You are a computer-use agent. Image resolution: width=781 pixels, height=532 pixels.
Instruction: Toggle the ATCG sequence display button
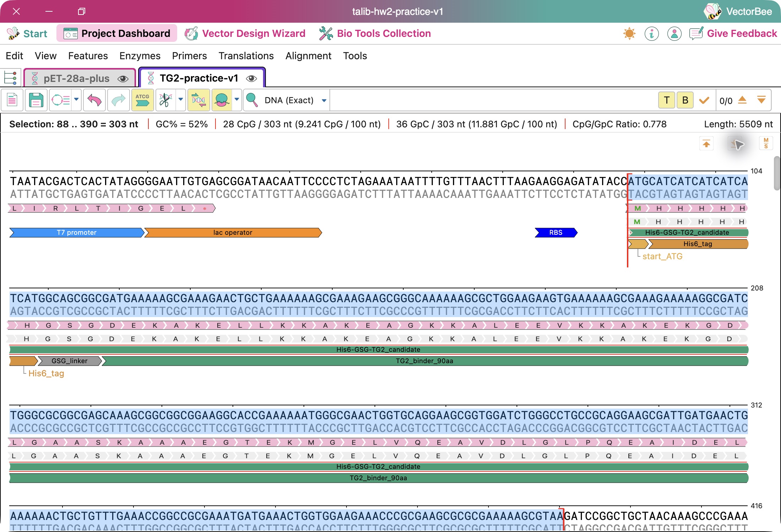tap(142, 100)
